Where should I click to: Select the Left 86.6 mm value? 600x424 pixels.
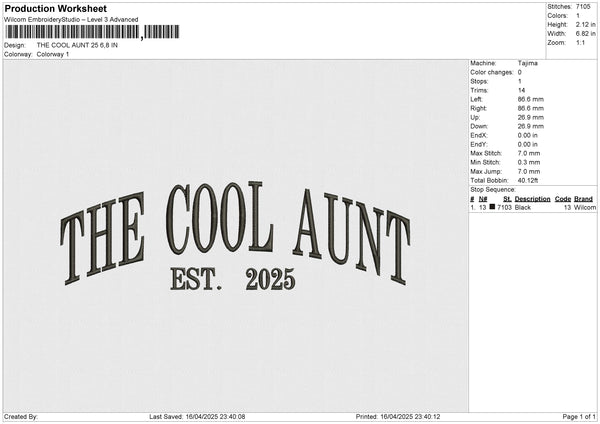[x=530, y=99]
